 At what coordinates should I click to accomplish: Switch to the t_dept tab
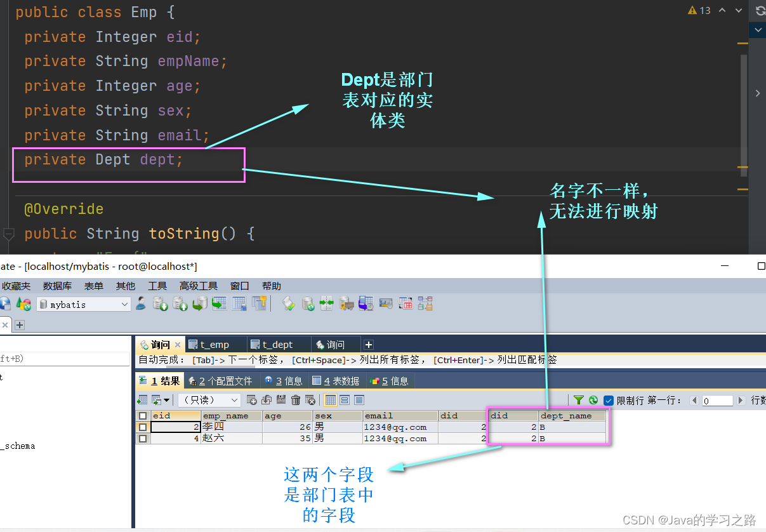coord(278,343)
